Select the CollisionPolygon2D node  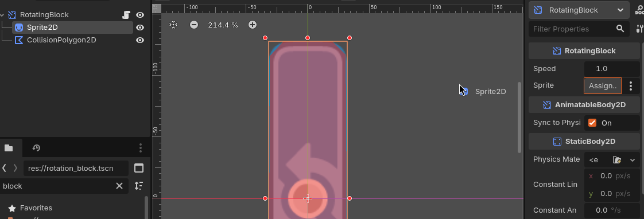click(61, 40)
